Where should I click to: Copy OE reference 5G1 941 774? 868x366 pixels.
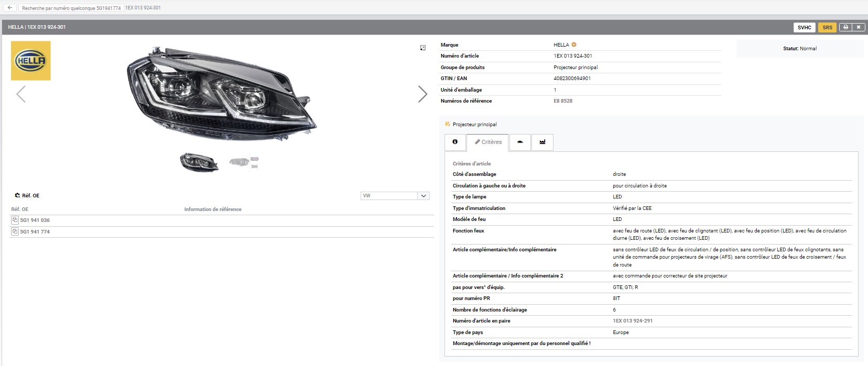[x=15, y=231]
